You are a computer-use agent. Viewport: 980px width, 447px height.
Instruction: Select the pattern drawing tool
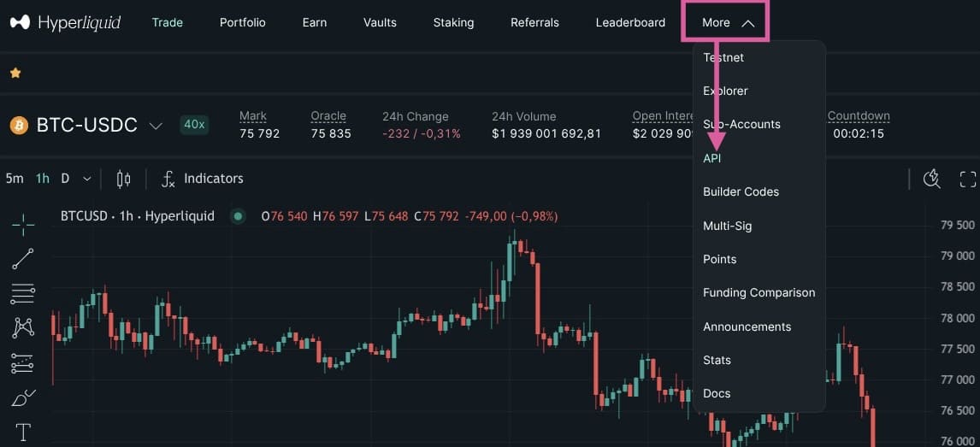pos(23,327)
